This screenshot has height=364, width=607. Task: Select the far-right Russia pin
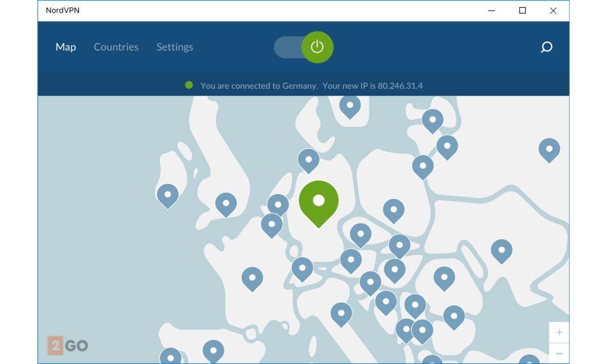click(549, 149)
